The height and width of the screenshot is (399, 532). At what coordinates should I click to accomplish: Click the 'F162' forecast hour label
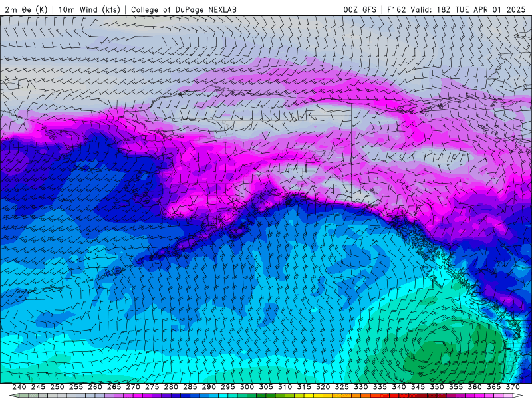[396, 9]
